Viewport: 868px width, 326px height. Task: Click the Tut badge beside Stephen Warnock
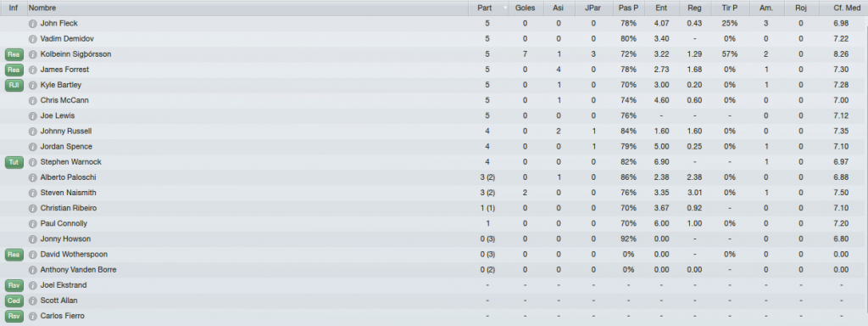(x=14, y=162)
